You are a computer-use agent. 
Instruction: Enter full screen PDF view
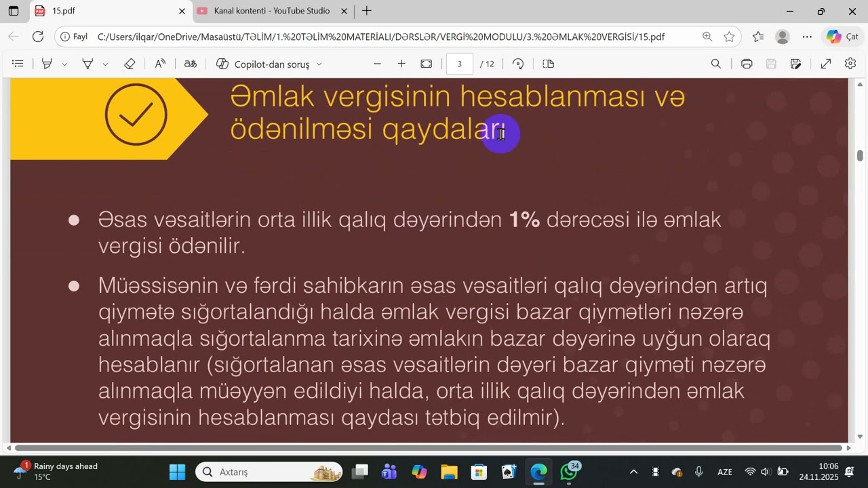tap(826, 64)
